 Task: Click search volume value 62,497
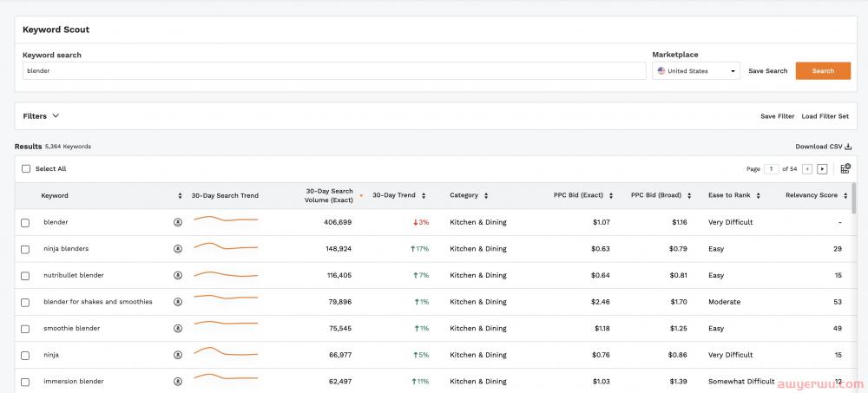click(340, 382)
